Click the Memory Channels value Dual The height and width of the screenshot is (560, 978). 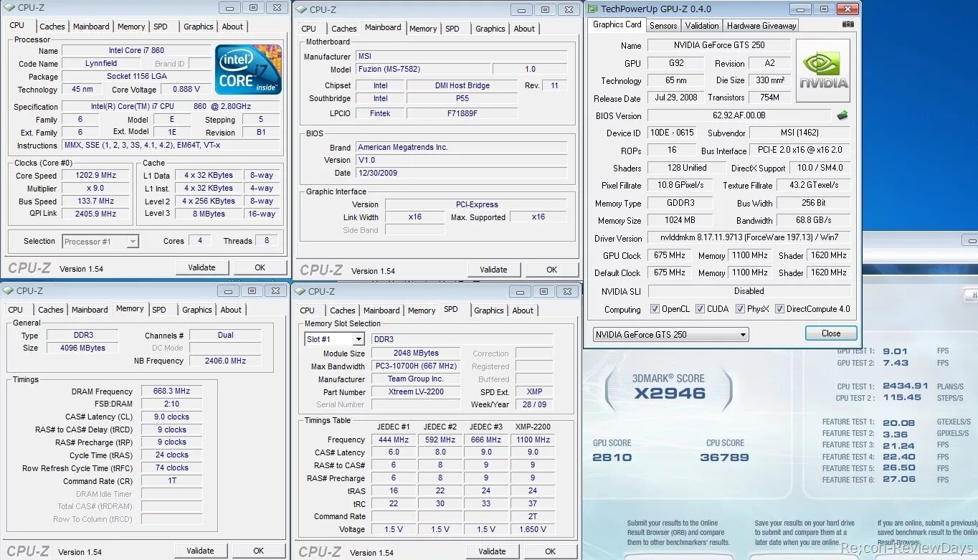tap(225, 335)
